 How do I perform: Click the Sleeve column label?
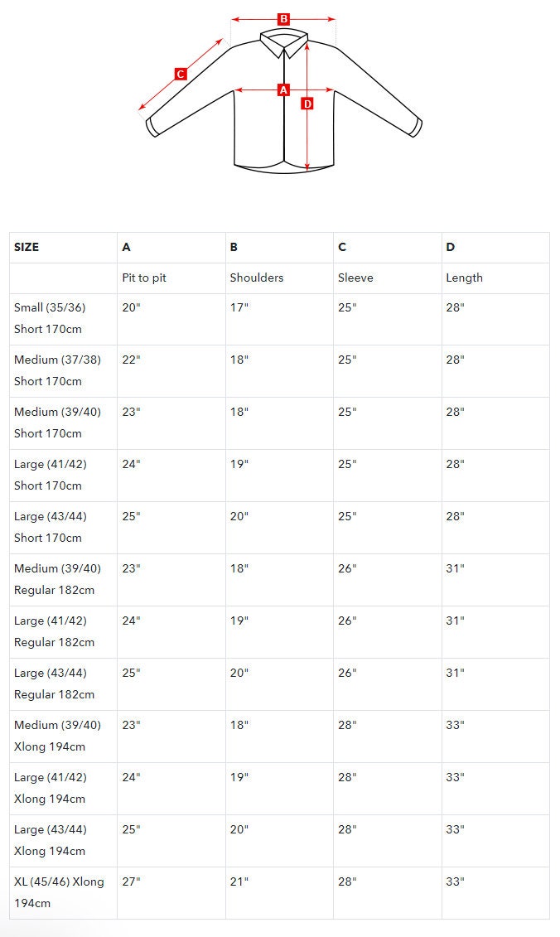(355, 278)
